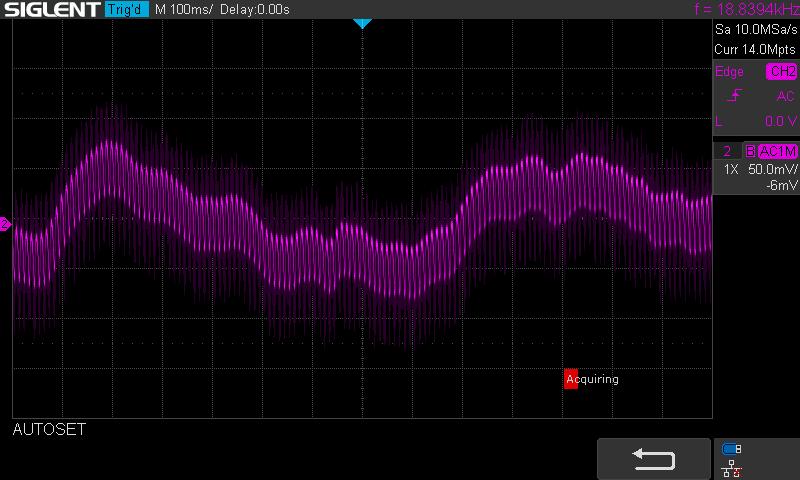The width and height of the screenshot is (800, 480).
Task: Click the AUTOSET label
Action: pos(49,430)
